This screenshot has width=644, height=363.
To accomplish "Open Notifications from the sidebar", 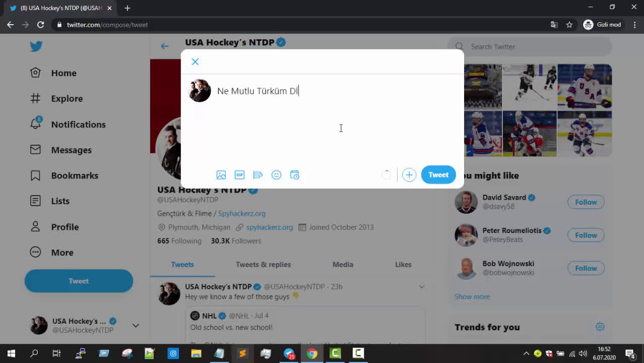I will (78, 124).
